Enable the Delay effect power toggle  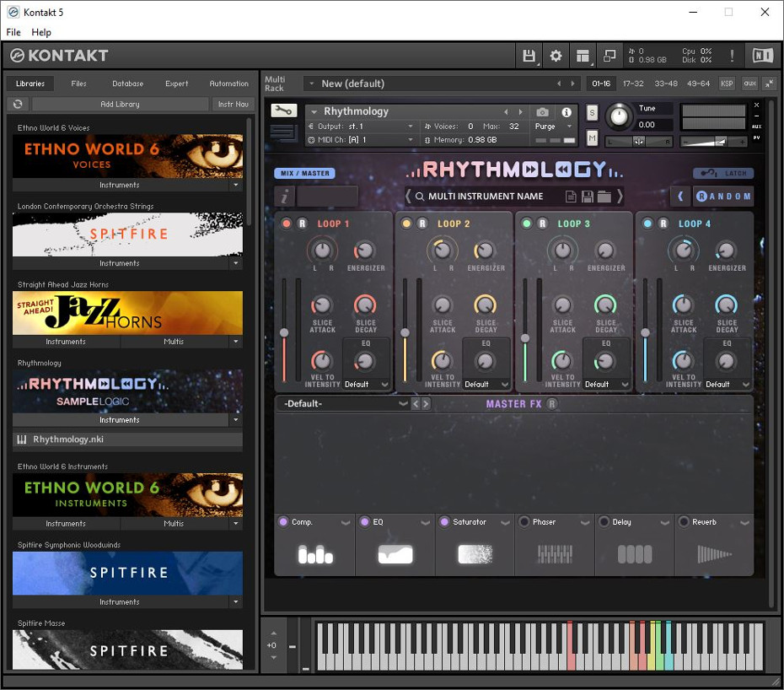point(604,522)
